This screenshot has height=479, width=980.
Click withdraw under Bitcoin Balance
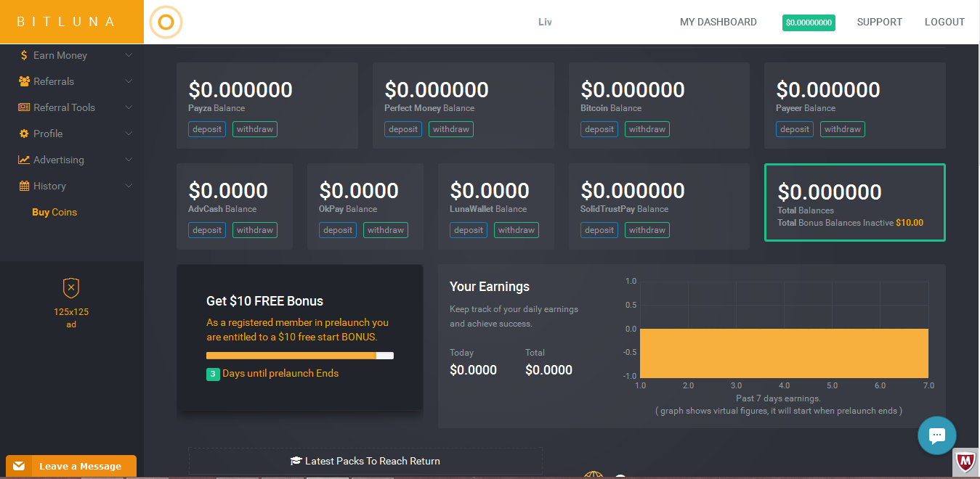(x=647, y=129)
